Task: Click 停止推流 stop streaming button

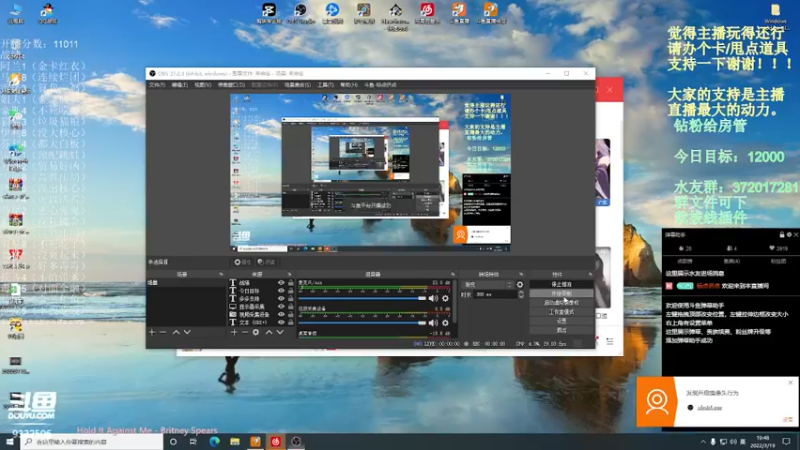Action: click(x=561, y=284)
